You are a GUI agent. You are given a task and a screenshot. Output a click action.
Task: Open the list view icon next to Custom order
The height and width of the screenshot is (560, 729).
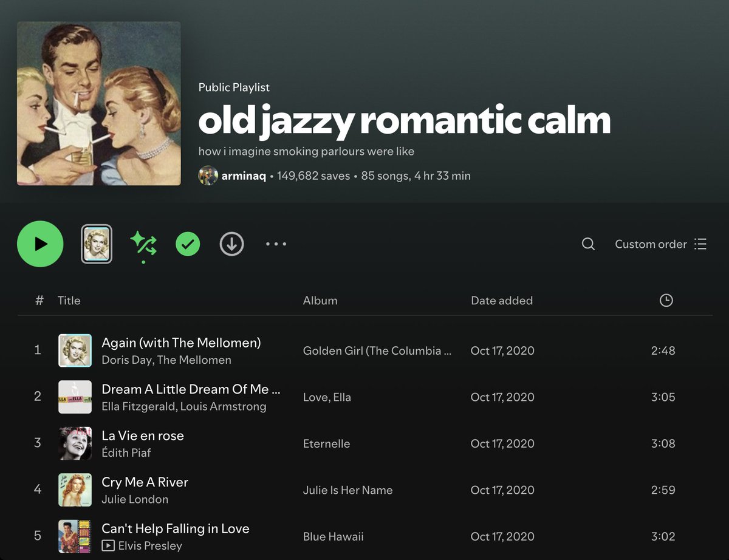point(700,244)
